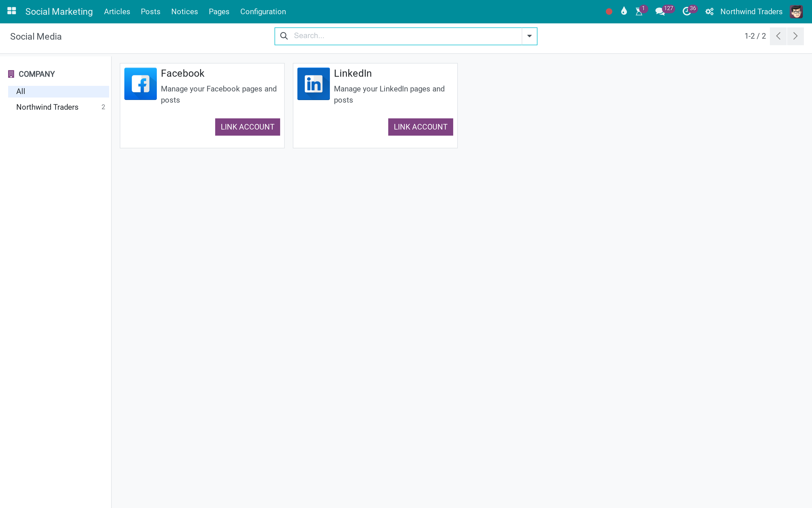Screen dimensions: 812x508
Task: Click the LinkedIn logo thumbnail
Action: click(x=313, y=84)
